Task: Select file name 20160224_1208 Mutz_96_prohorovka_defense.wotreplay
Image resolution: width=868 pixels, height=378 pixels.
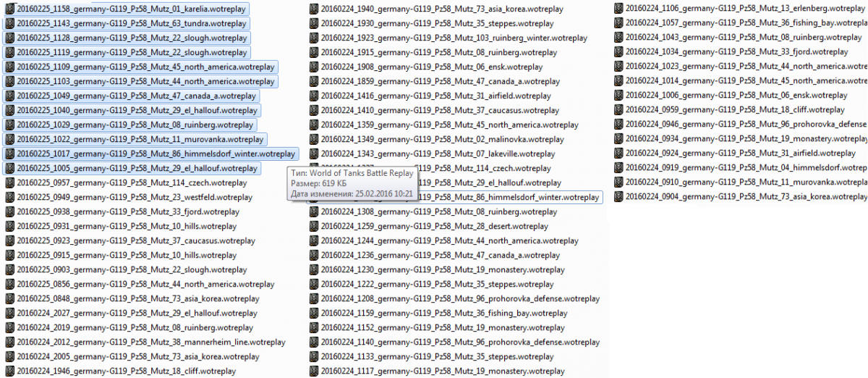Action: pyautogui.click(x=460, y=299)
